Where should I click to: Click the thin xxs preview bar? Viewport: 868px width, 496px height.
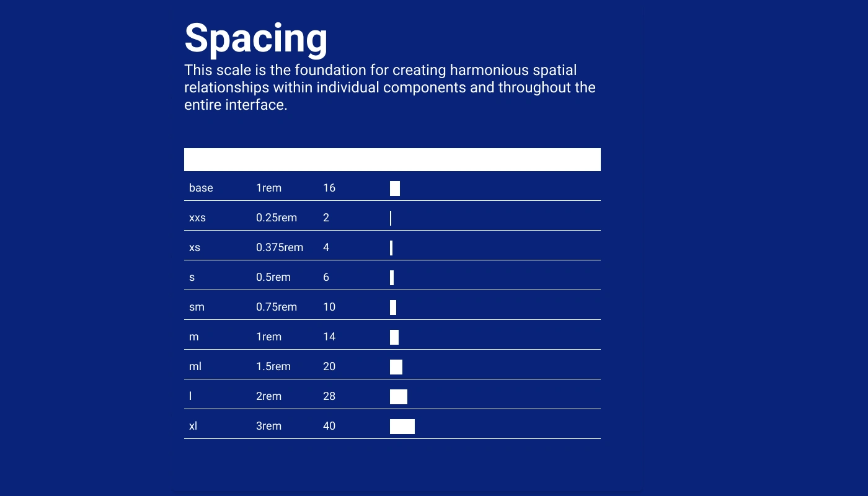pos(391,218)
